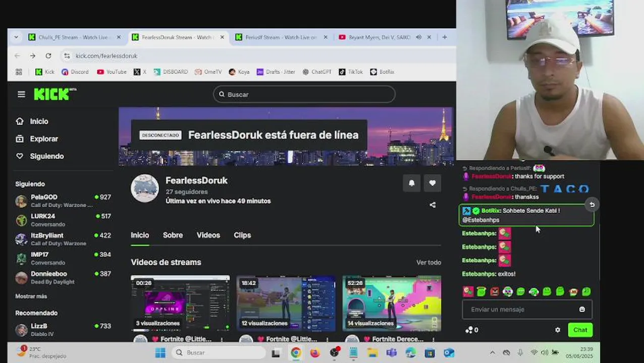Open the TikTok bookmark
644x363 pixels.
point(351,72)
